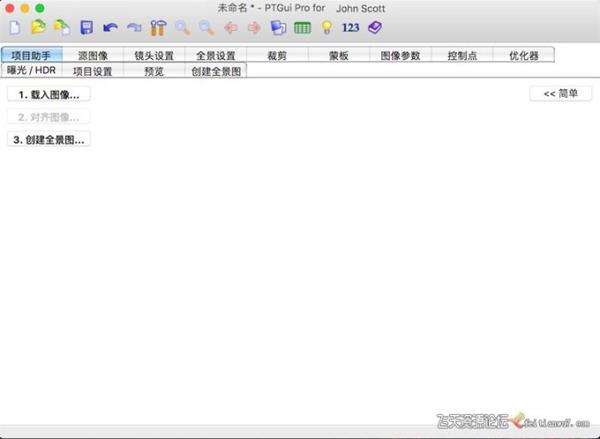Click the New Project blank page icon
The image size is (600, 439).
click(15, 28)
